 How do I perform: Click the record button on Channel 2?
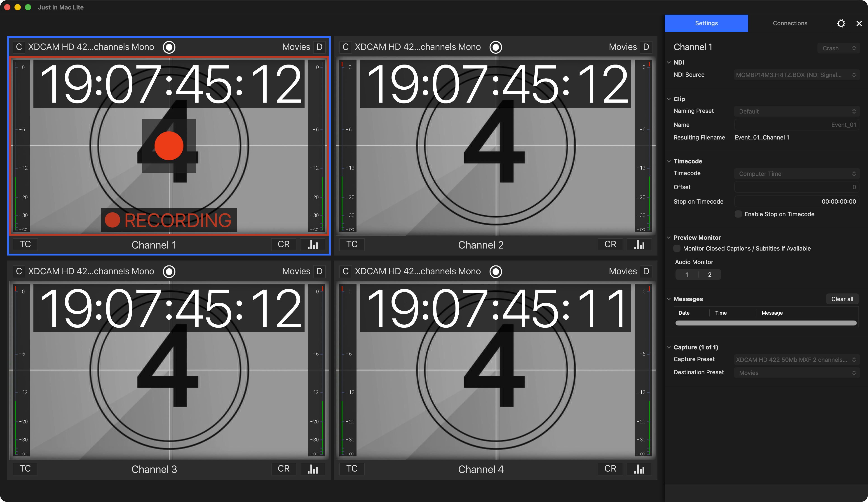[496, 47]
